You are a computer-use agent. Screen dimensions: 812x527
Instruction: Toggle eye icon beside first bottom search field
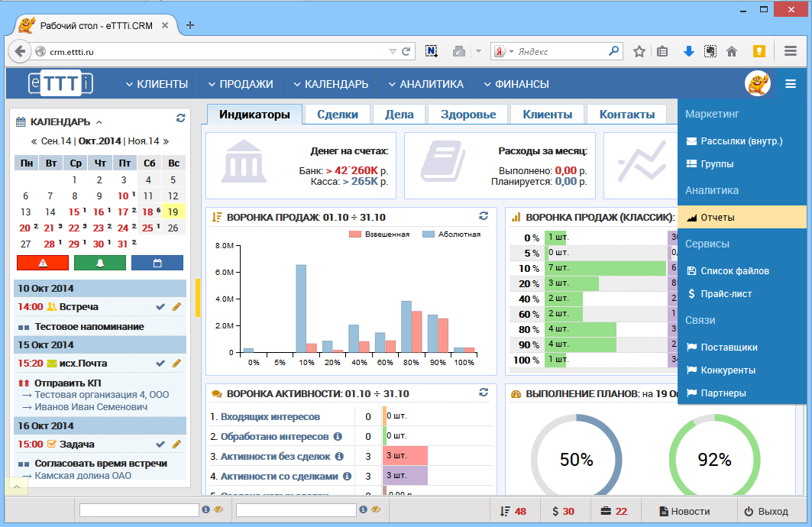click(218, 509)
